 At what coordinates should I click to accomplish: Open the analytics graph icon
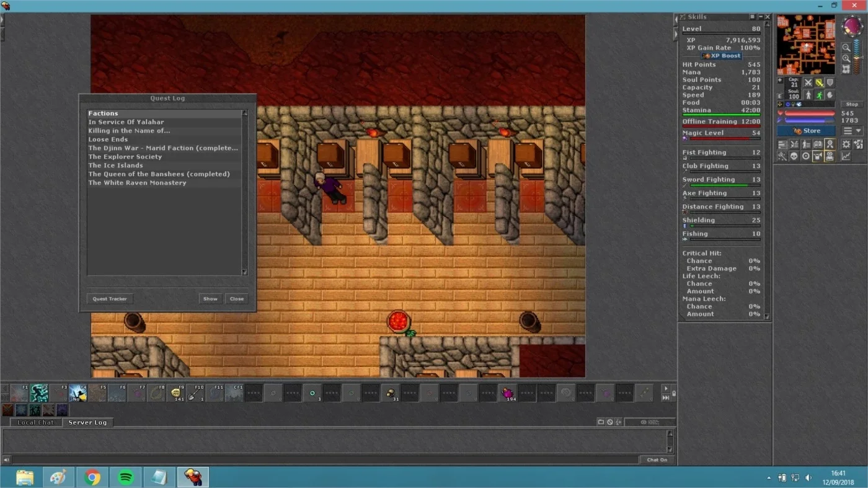tap(846, 156)
